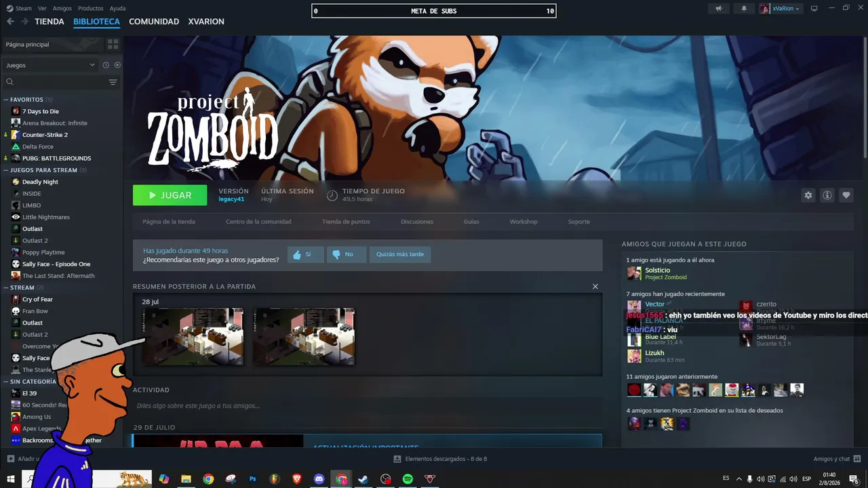This screenshot has height=488, width=868.
Task: Search the library game list
Action: point(54,82)
